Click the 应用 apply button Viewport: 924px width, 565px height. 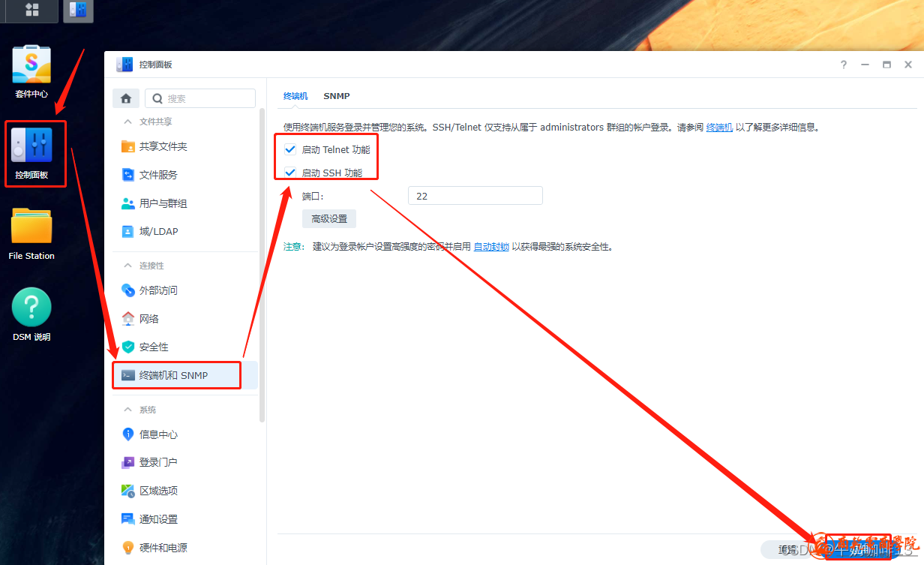pyautogui.click(x=859, y=550)
